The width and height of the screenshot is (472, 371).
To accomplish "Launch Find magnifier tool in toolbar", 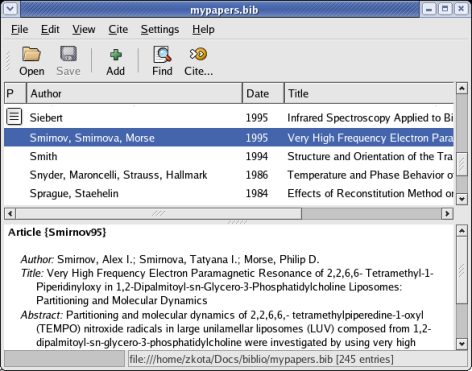I will pos(162,54).
